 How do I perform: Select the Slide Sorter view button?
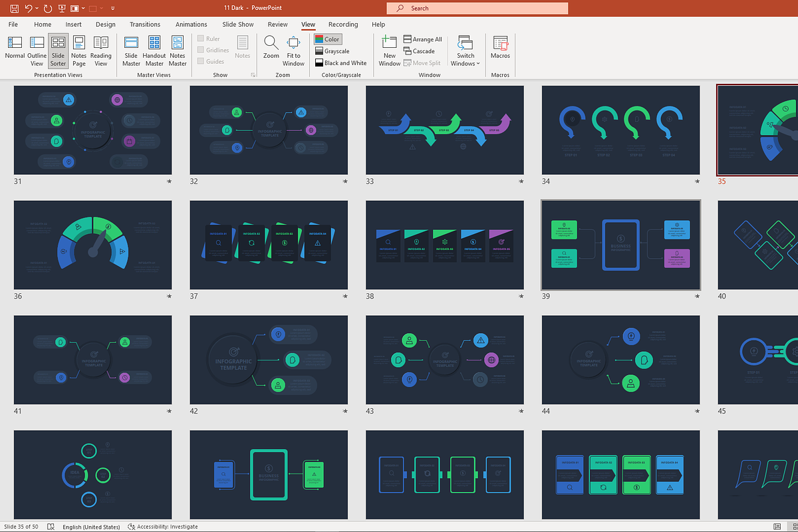(58, 51)
